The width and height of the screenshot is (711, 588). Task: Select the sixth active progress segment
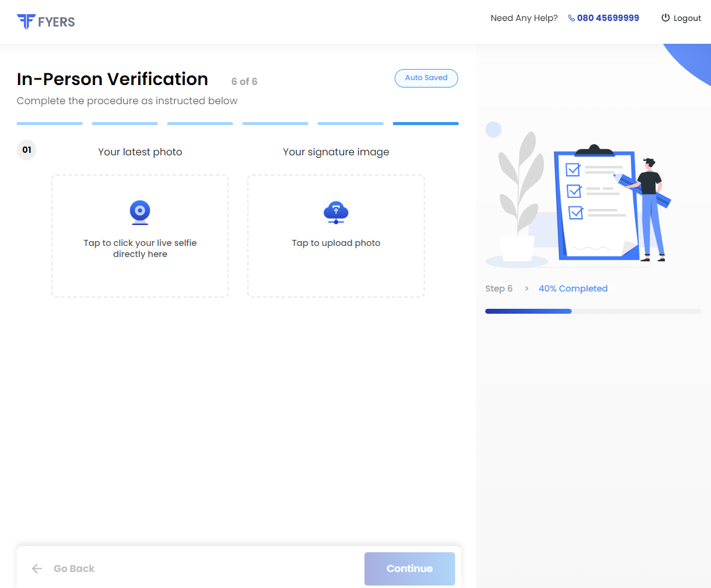click(425, 123)
